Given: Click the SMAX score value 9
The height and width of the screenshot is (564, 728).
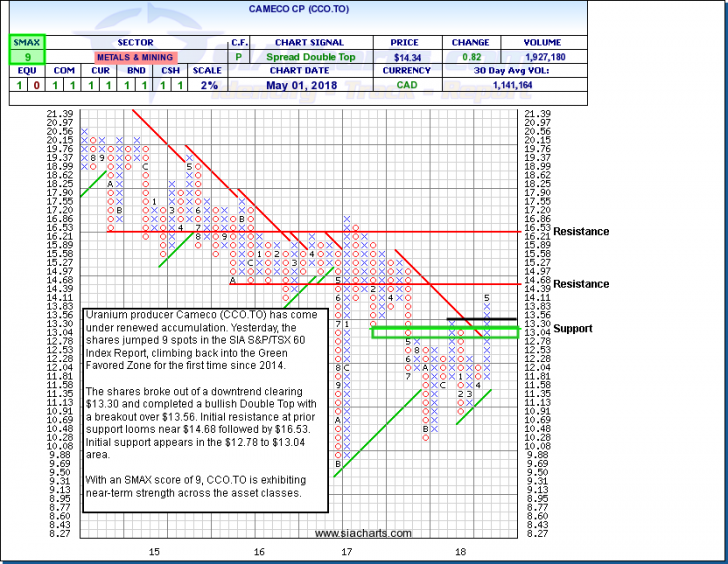Looking at the screenshot, I should point(24,58).
